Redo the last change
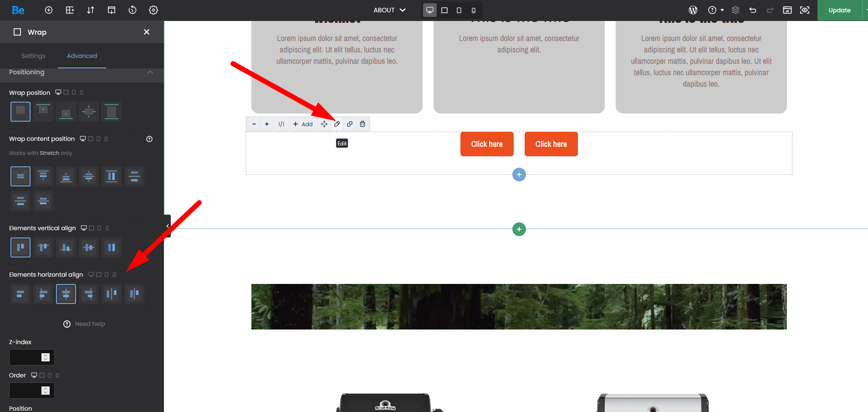Screen dimensions: 868x412 click(x=770, y=10)
